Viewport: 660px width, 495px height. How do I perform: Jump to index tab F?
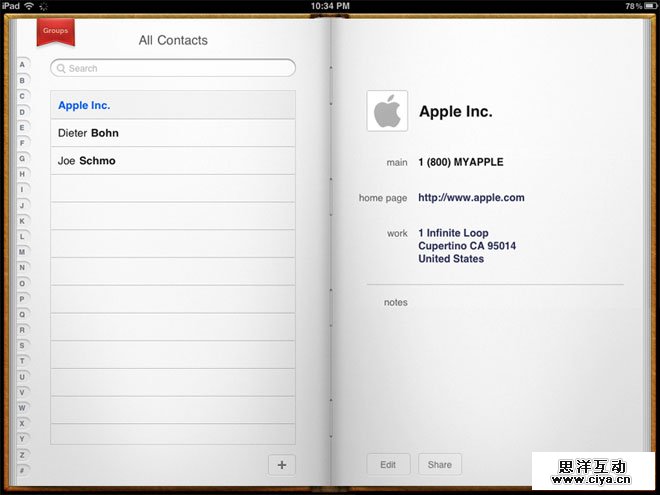[23, 143]
